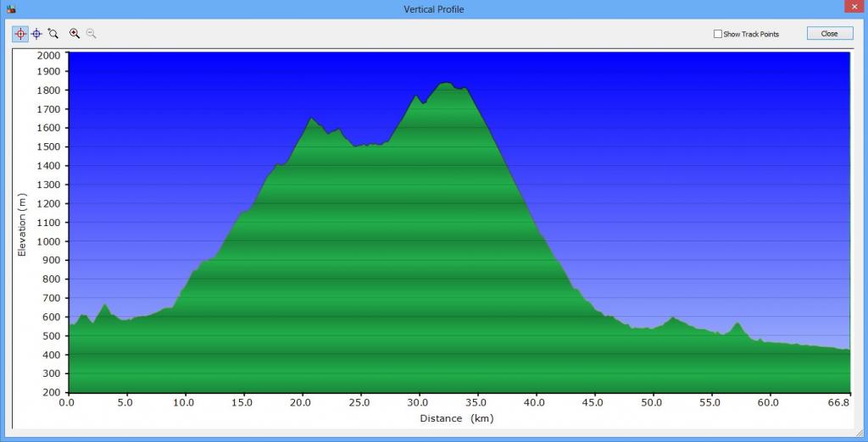Image resolution: width=868 pixels, height=442 pixels.
Task: Click the profile bump near 52 km
Action: (x=674, y=319)
